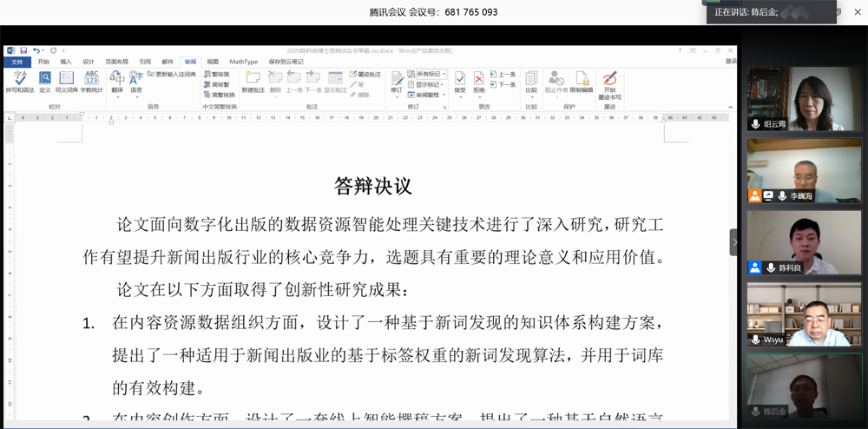Open dropdown arrow under 修订
This screenshot has width=868, height=429.
pyautogui.click(x=397, y=97)
